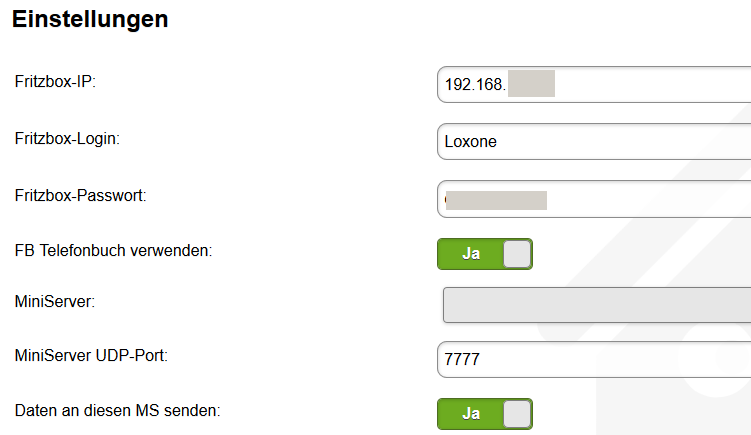Click the 192.168. text in IP field
751x435 pixels.
475,85
